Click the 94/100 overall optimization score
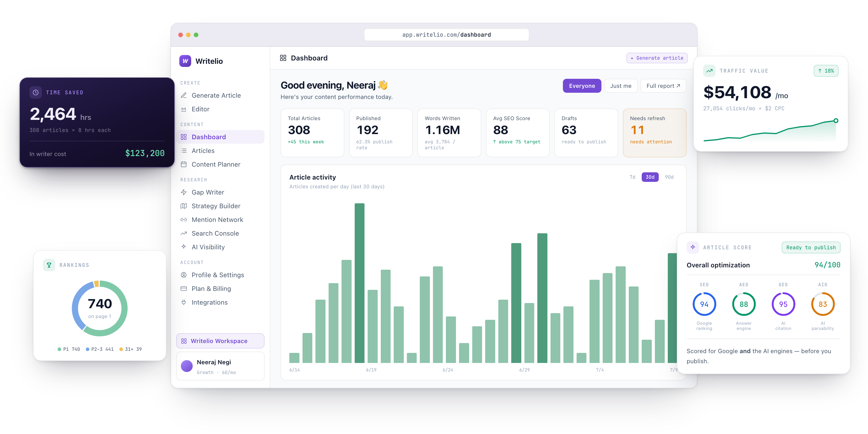Screen dimensions: 868x434 (827, 265)
